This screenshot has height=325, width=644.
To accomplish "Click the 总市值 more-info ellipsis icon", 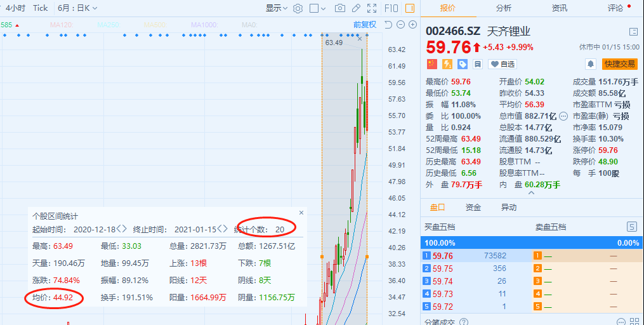I will coord(563,116).
